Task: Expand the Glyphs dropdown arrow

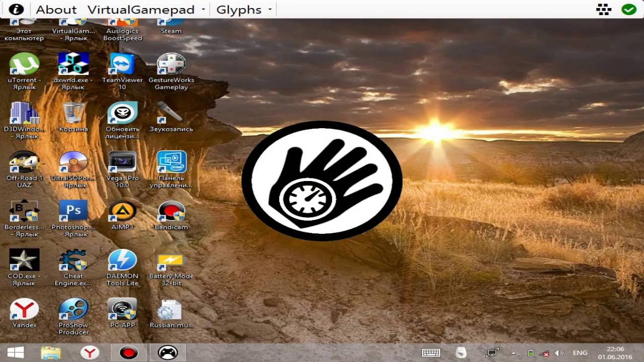Action: (x=270, y=10)
